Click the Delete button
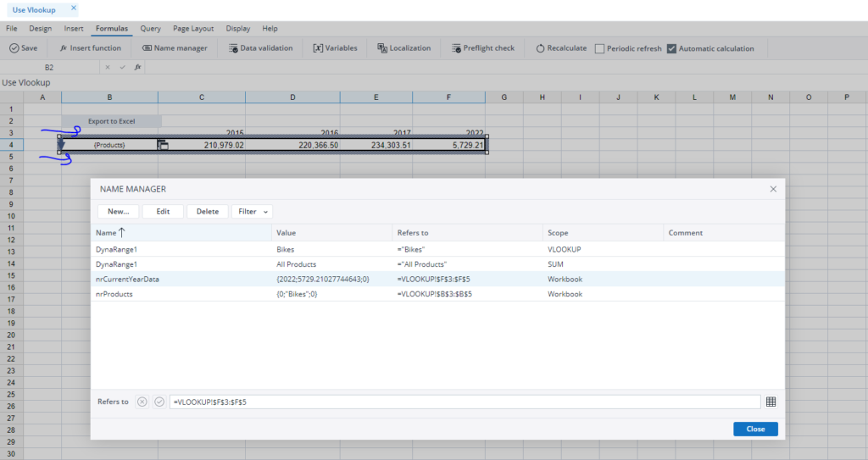The height and width of the screenshot is (460, 868). [x=208, y=212]
